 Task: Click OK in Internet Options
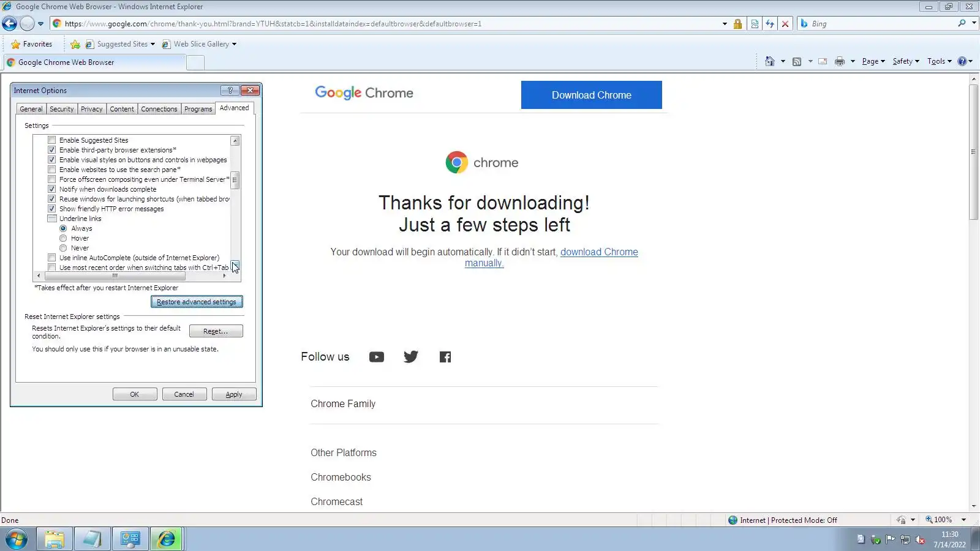point(135,394)
